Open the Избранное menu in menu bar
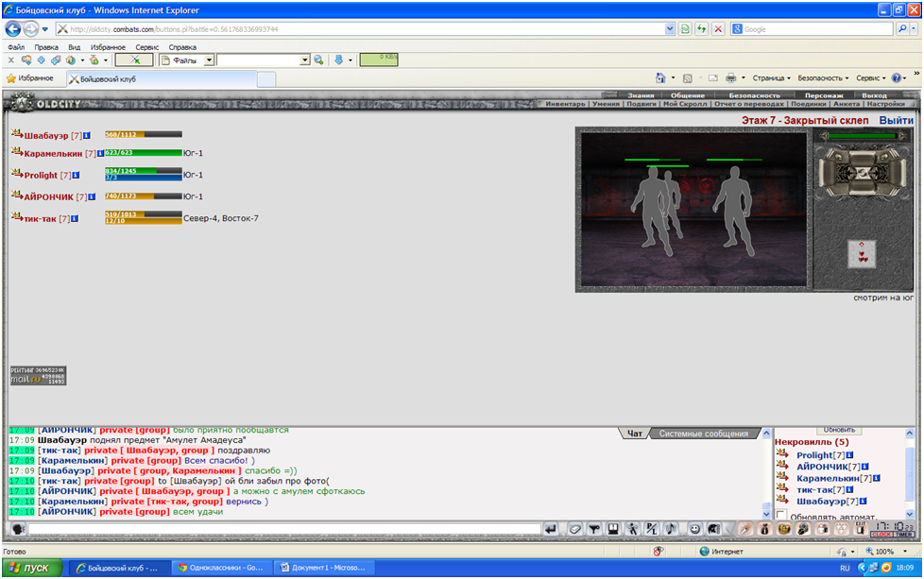This screenshot has width=924, height=579. [x=108, y=47]
